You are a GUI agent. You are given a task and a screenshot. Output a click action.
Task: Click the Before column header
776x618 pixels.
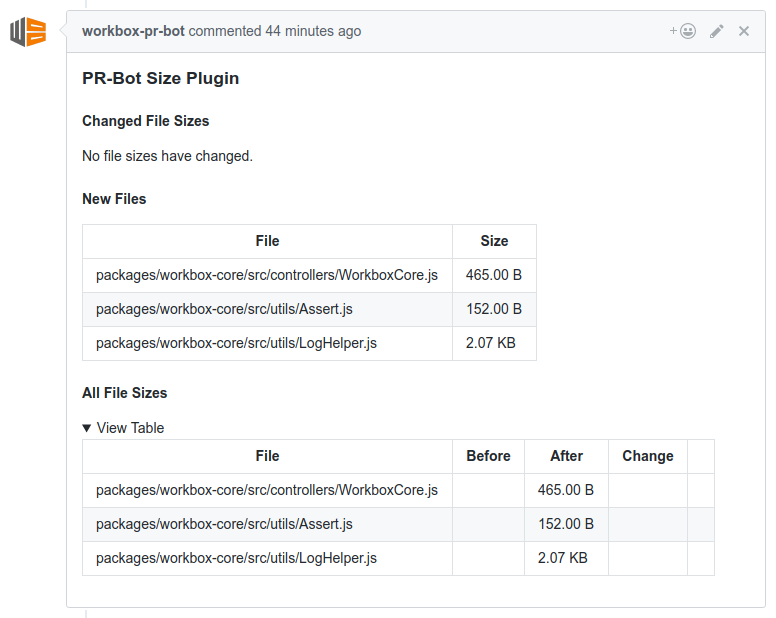[x=488, y=456]
